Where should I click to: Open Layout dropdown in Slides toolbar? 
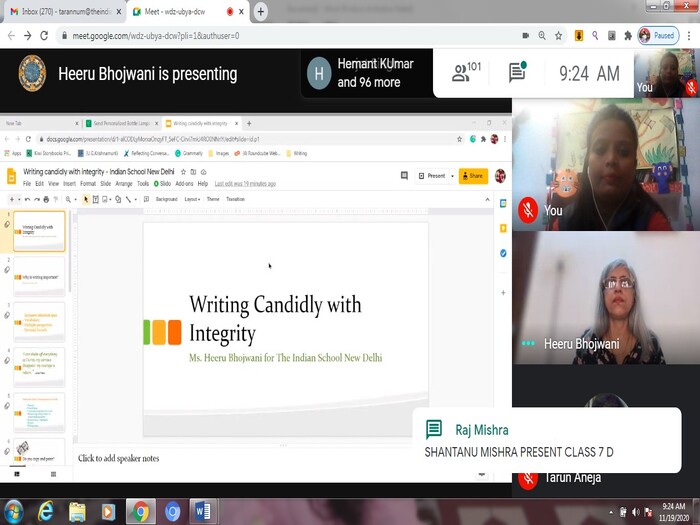(x=192, y=200)
